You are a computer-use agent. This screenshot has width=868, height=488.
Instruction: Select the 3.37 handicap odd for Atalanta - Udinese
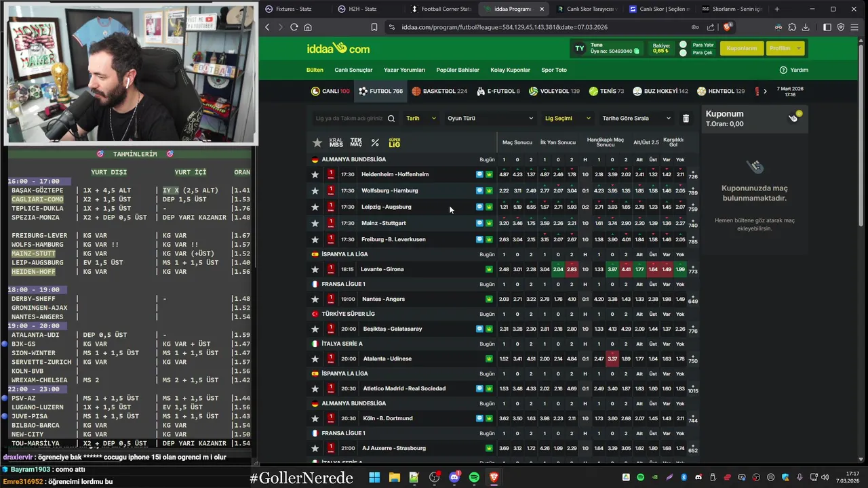point(612,359)
